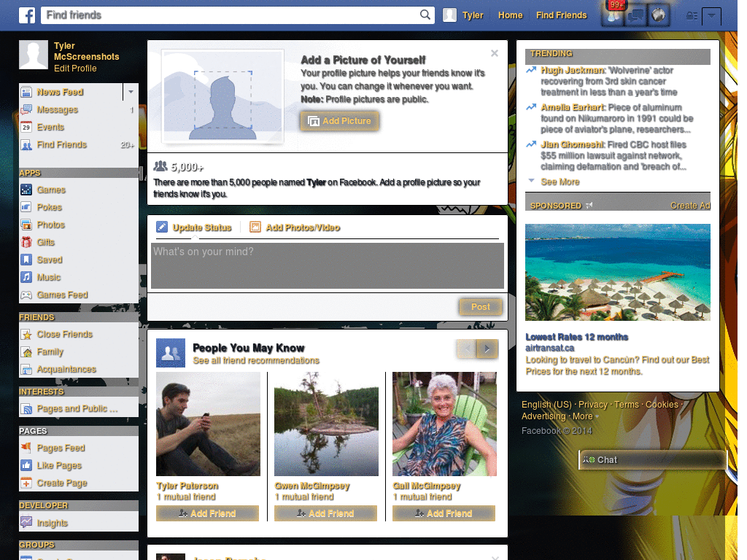Click the Games app icon
This screenshot has height=560, width=747.
(26, 190)
